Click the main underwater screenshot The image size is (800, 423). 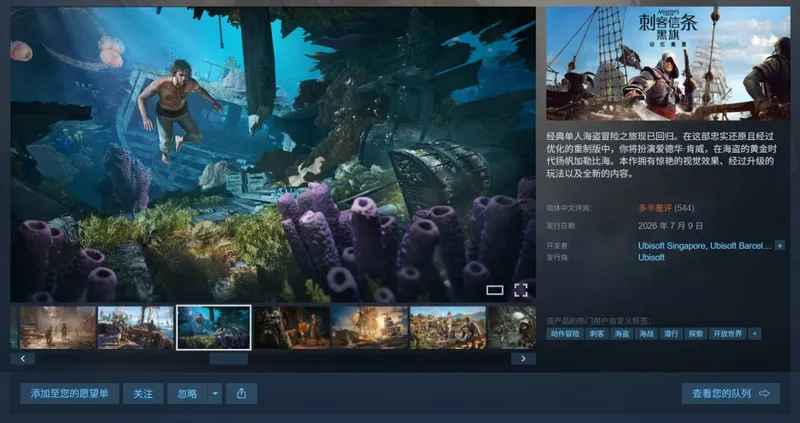pos(273,154)
